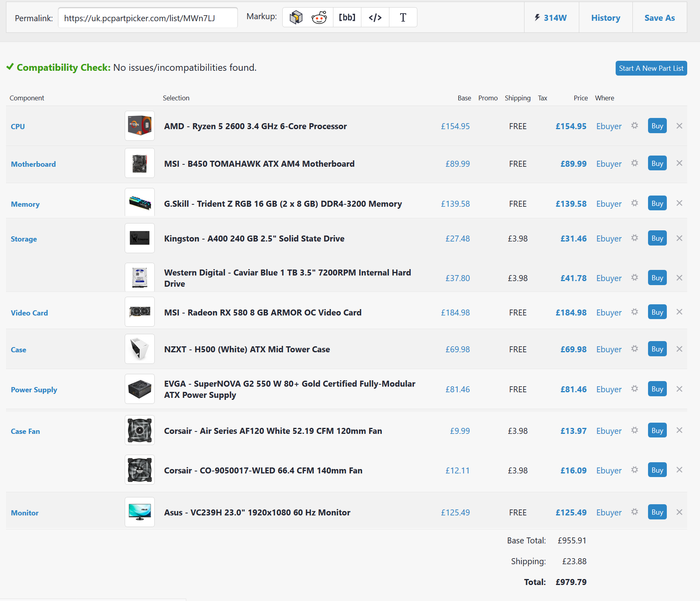The width and height of the screenshot is (700, 601).
Task: Click Save As
Action: (660, 18)
